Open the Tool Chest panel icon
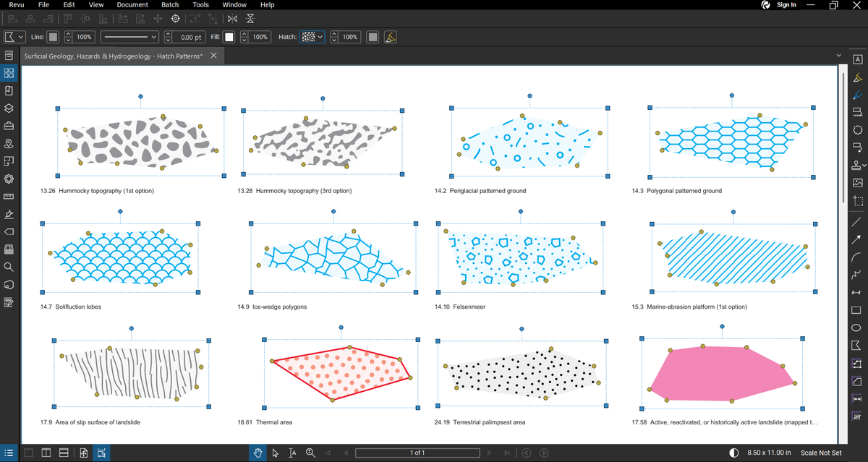 point(9,126)
